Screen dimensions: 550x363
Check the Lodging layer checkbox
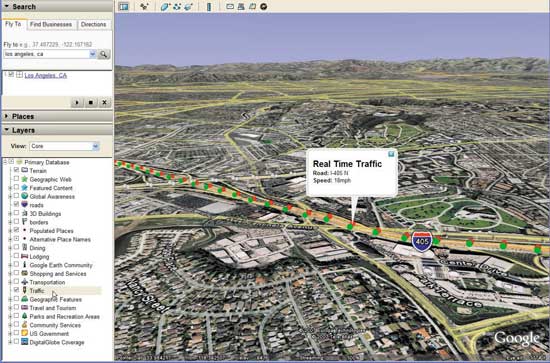(16, 256)
